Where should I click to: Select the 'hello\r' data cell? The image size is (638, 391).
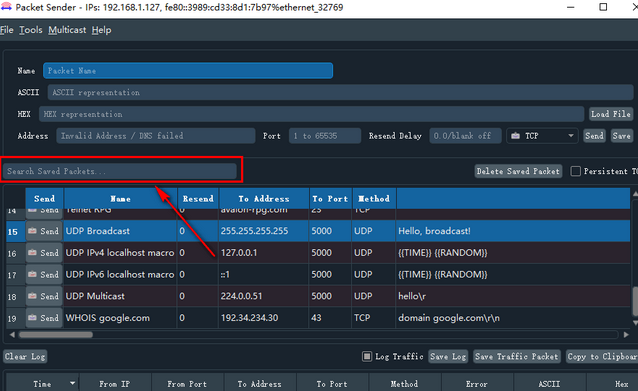point(513,296)
